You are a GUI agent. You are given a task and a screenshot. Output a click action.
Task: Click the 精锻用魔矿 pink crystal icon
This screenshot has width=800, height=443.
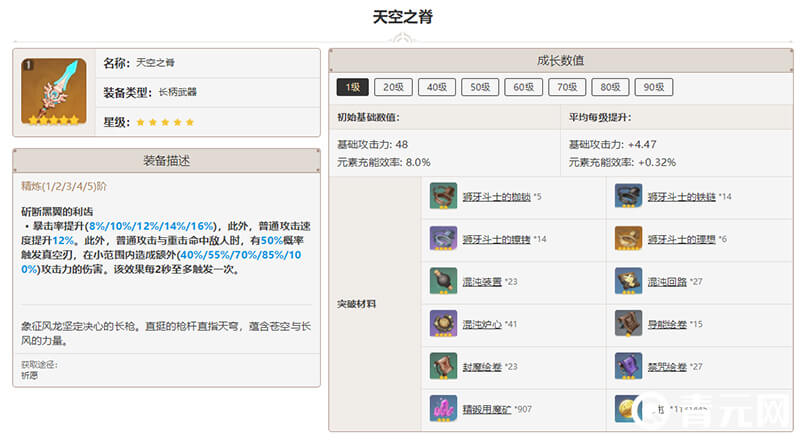[x=443, y=408]
